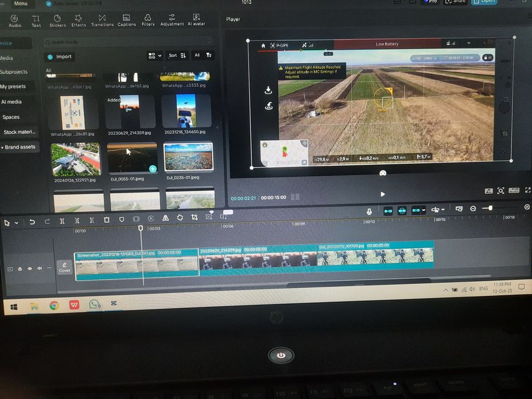Adjust the timeline zoom slider handle
The width and height of the screenshot is (532, 399).
point(490,208)
